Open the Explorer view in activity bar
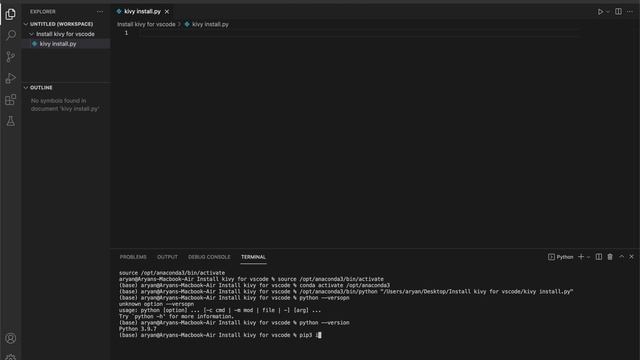Screen dimensions: 640x360 11,14
